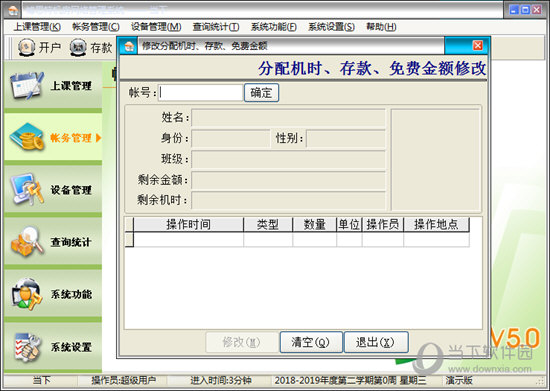Screen dimensions: 550x391
Task: Maximize the main application window
Action: click(x=525, y=9)
